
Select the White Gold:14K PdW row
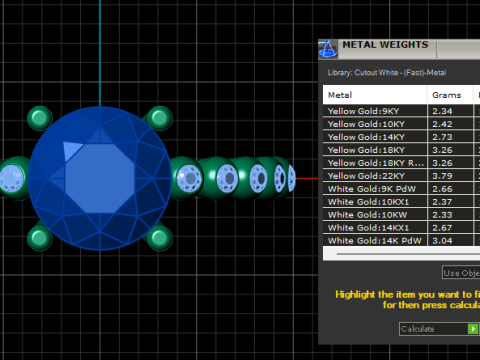pos(401,240)
